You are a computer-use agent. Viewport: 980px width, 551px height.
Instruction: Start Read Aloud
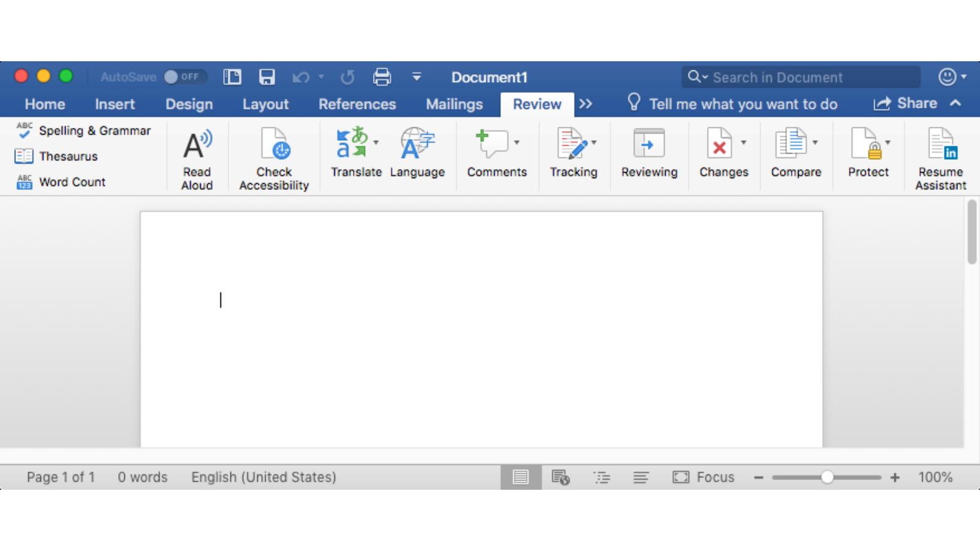(x=197, y=160)
